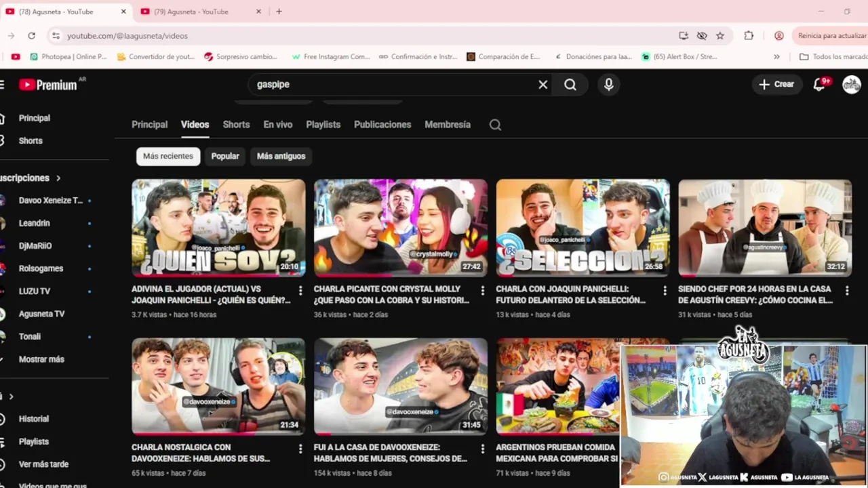The width and height of the screenshot is (868, 488).
Task: Go to the Principal channel tab
Action: pyautogui.click(x=149, y=125)
